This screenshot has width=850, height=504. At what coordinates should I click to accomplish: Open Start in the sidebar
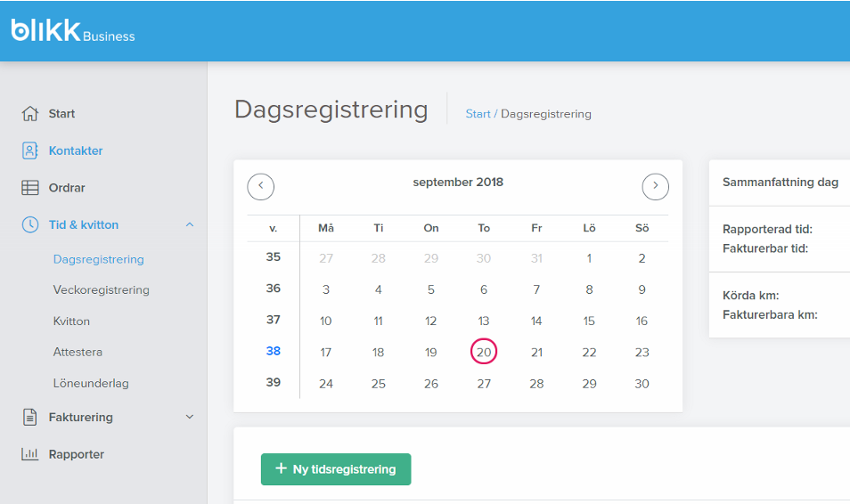coord(61,114)
